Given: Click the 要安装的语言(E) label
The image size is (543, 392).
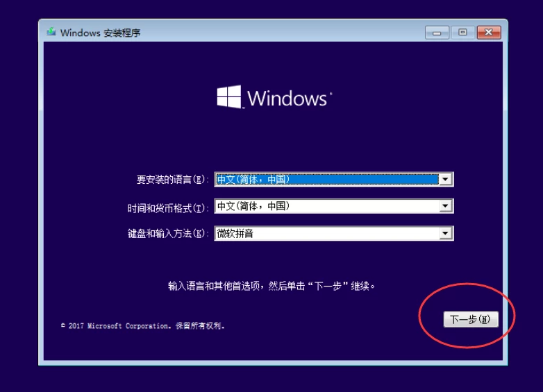Looking at the screenshot, I should click(172, 180).
